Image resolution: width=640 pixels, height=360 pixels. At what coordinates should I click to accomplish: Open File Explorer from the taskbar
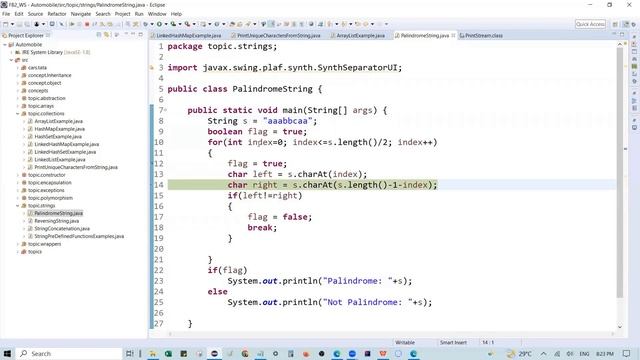[x=153, y=353]
